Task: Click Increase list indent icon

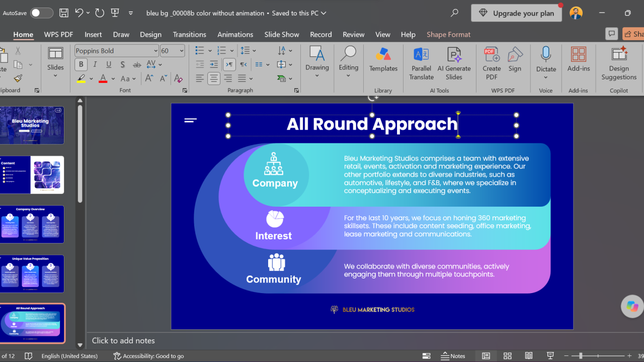Action: click(x=214, y=64)
